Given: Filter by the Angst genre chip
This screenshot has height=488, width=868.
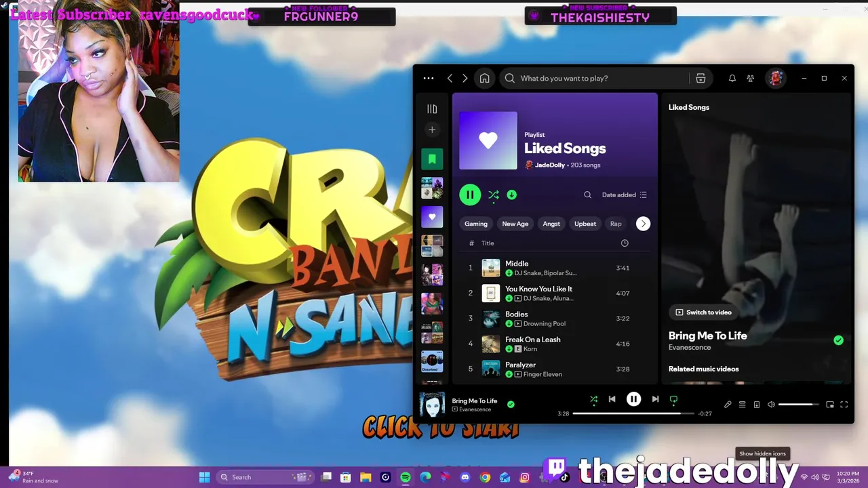Looking at the screenshot, I should (x=551, y=224).
